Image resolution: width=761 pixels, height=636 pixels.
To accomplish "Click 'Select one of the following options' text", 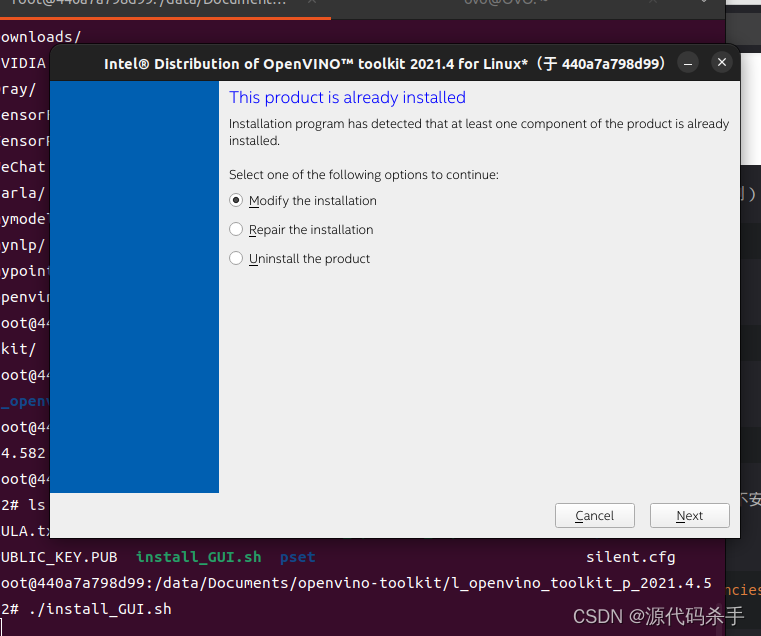I will click(364, 175).
